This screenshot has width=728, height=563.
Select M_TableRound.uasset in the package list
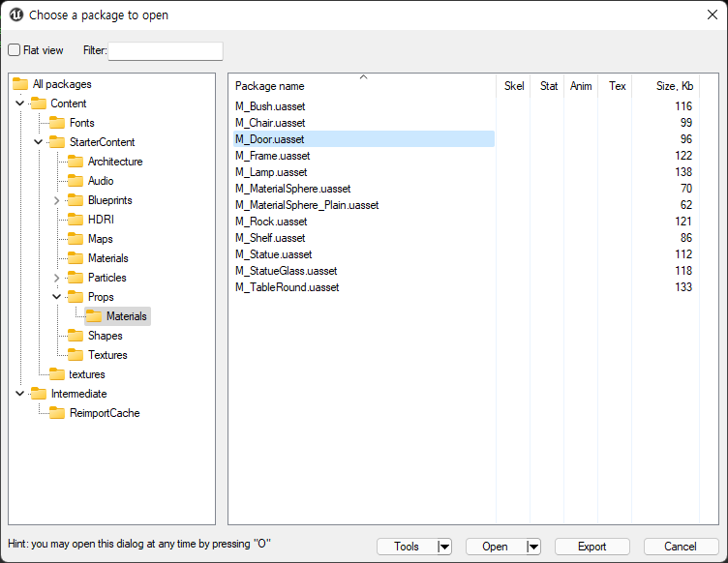287,287
